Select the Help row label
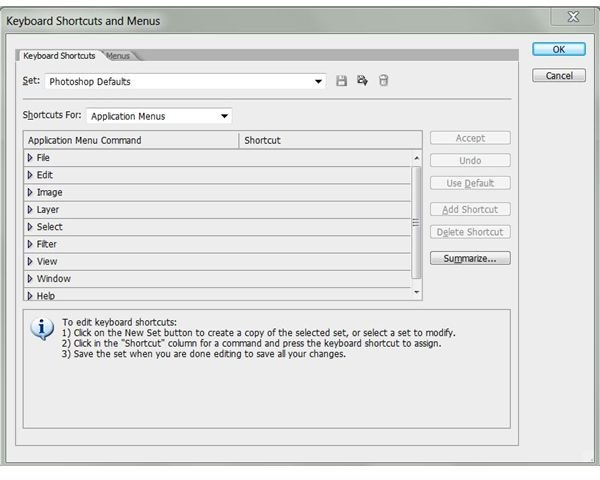 pos(46,296)
